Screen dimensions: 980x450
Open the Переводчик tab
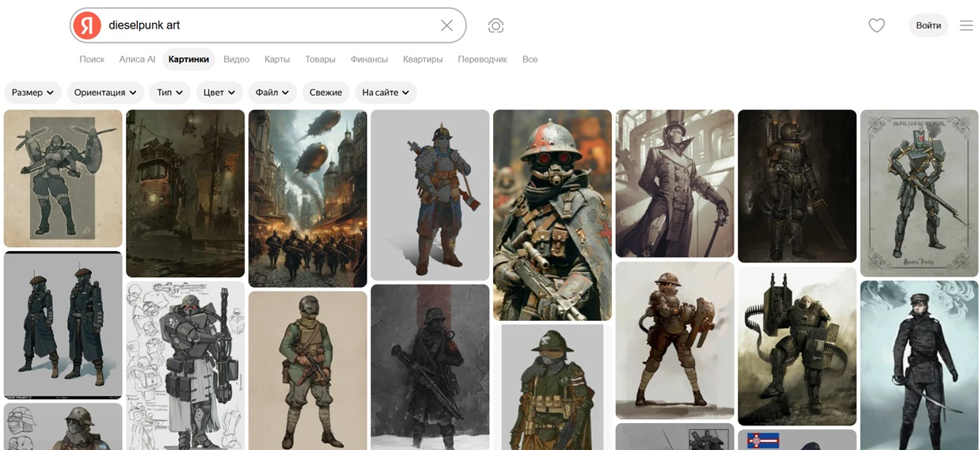(482, 59)
